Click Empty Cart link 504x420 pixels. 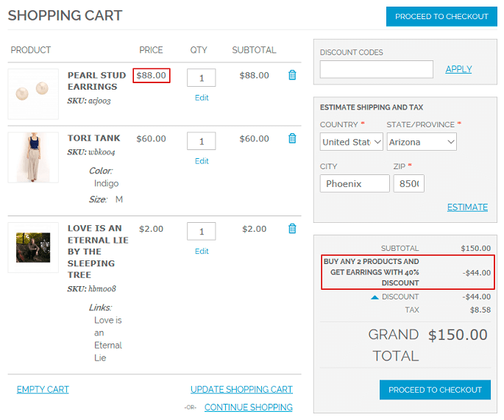(x=43, y=389)
